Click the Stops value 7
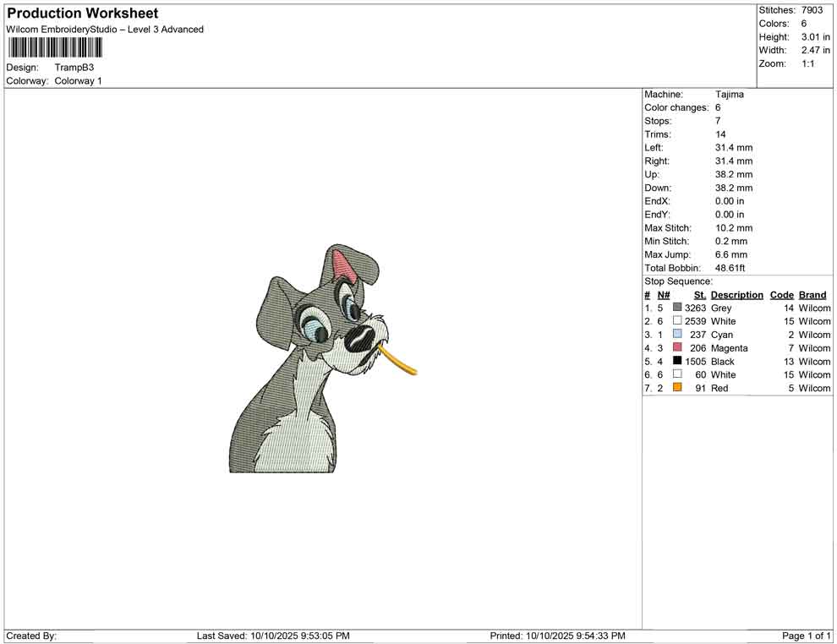 point(718,121)
